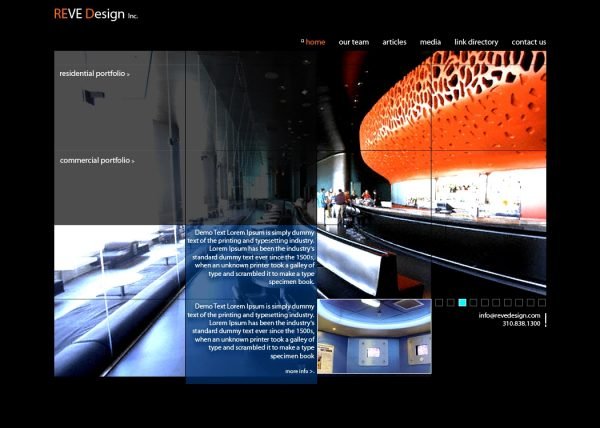Select the fifth slideshow indicator square
The width and height of the screenshot is (600, 428).
485,303
